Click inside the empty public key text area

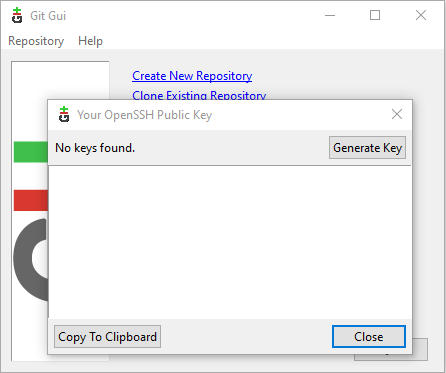[x=230, y=242]
